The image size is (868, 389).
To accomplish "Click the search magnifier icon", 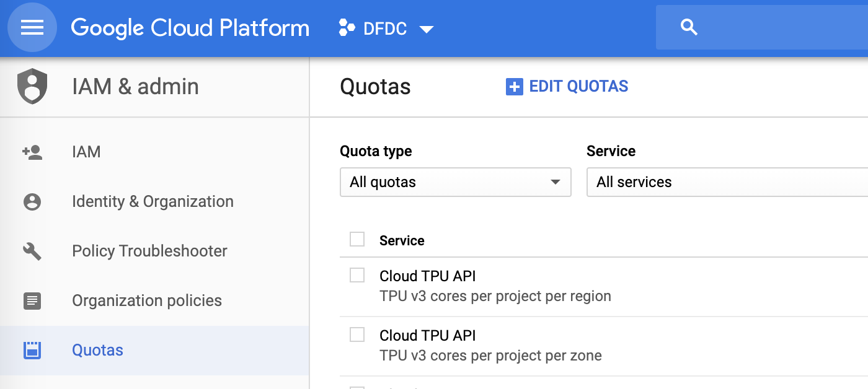I will (x=689, y=27).
